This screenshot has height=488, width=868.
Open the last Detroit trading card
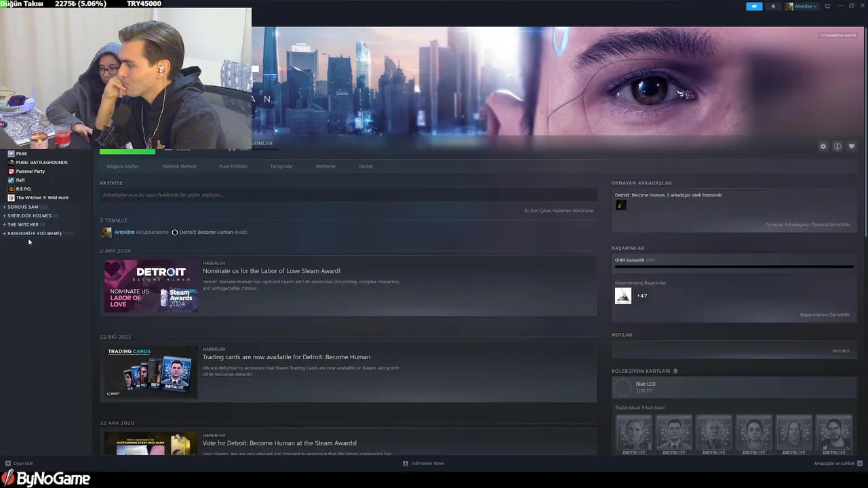(834, 434)
